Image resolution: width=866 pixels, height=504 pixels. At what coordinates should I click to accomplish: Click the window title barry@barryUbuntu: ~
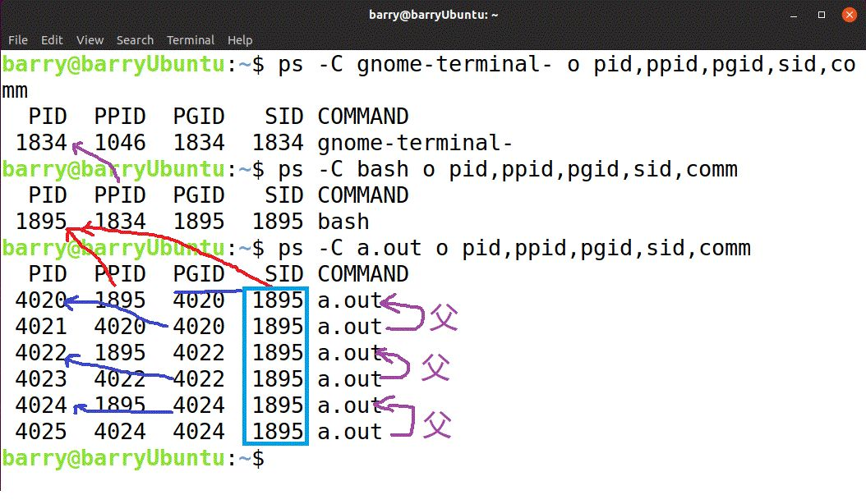(x=434, y=15)
